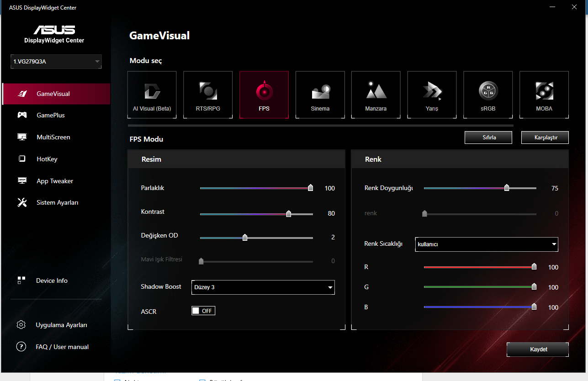Click the Karşılaştır compare button
Image resolution: width=588 pixels, height=381 pixels.
(x=545, y=138)
